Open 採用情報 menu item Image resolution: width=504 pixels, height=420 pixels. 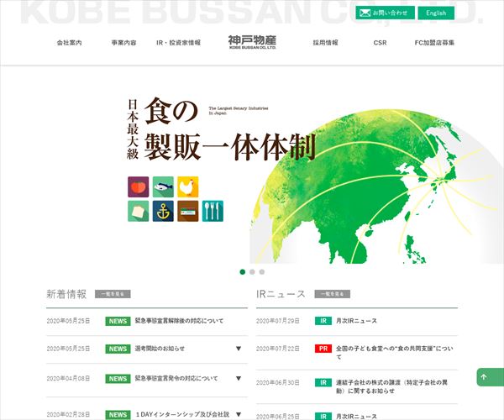pos(325,42)
